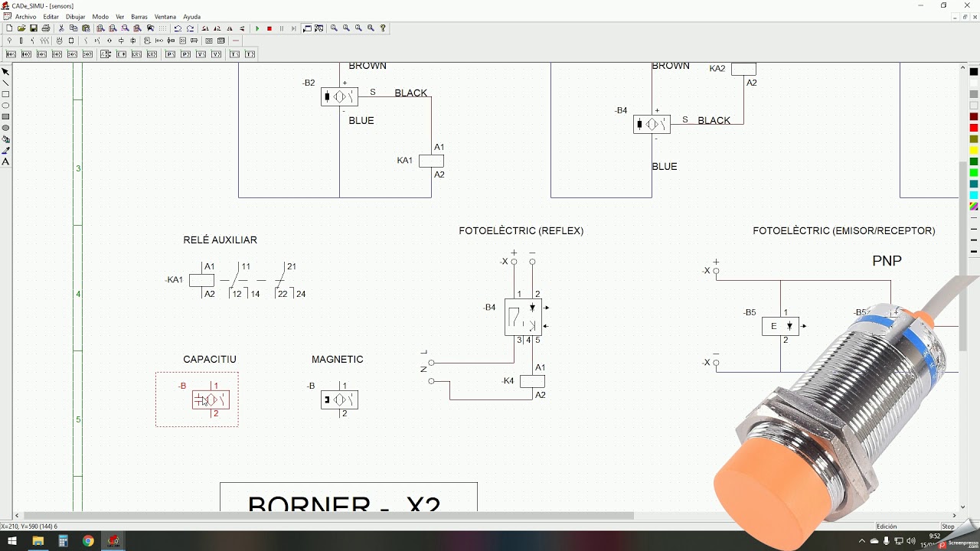Image resolution: width=980 pixels, height=551 pixels.
Task: Open the Ventana menu
Action: (x=165, y=17)
